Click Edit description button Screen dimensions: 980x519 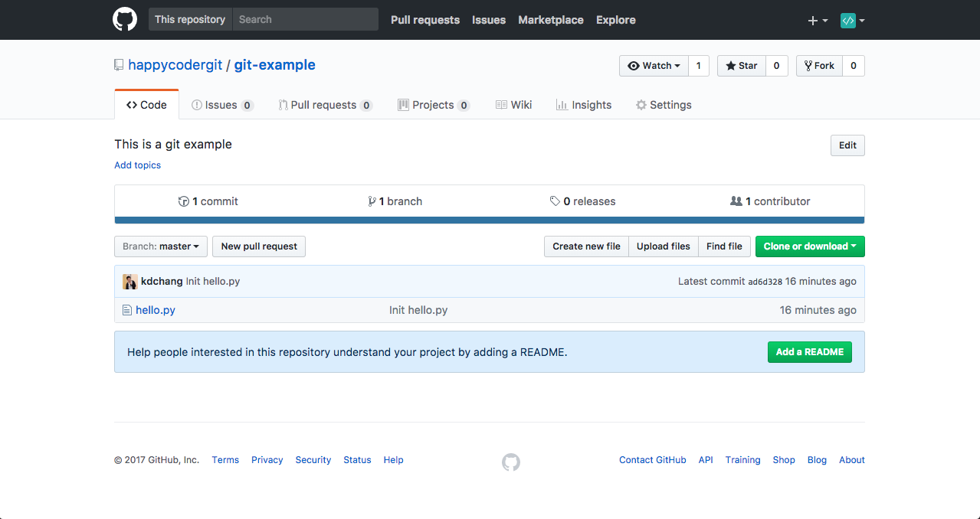click(847, 145)
